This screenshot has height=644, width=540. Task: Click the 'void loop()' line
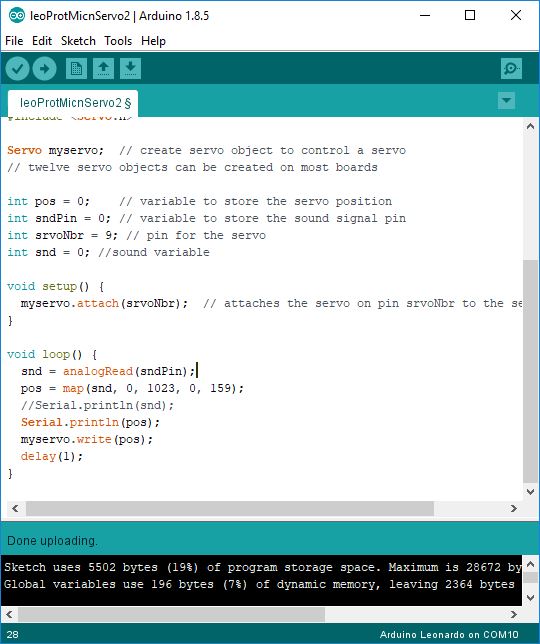(52, 354)
